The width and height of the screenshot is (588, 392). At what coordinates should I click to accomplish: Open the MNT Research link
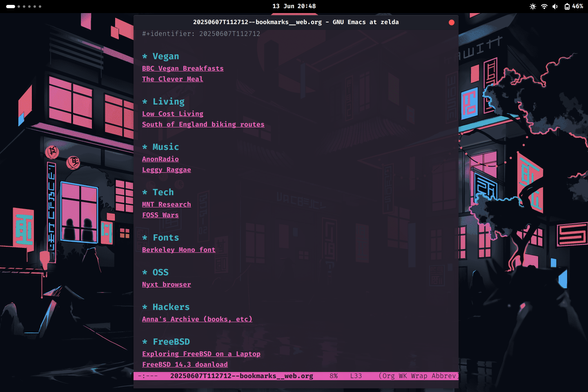click(x=166, y=204)
